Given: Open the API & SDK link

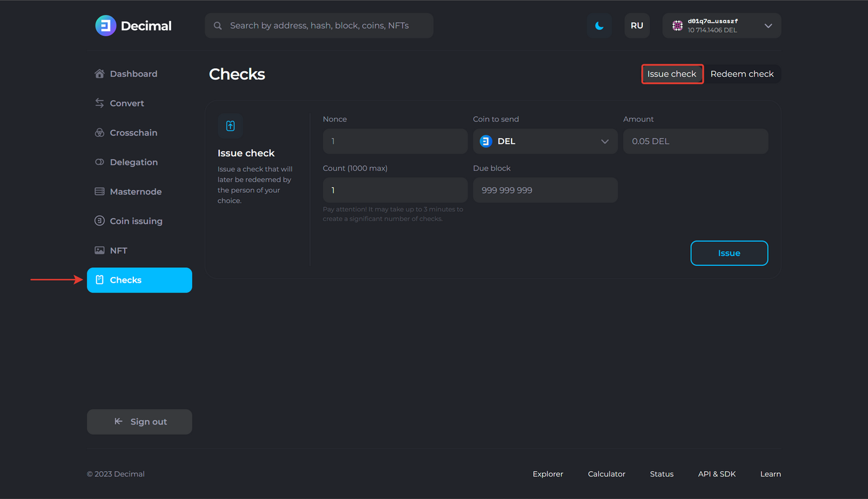Looking at the screenshot, I should [717, 474].
